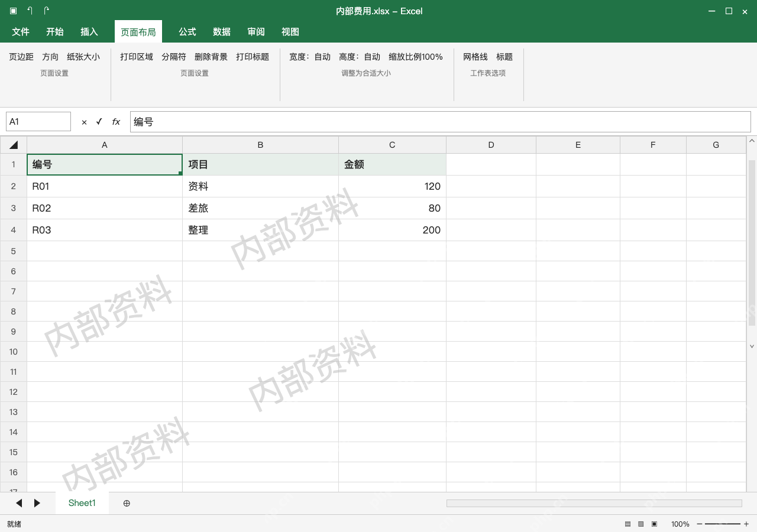Screen dimensions: 757x532
Task: Select row 10 header
Action: pos(14,352)
